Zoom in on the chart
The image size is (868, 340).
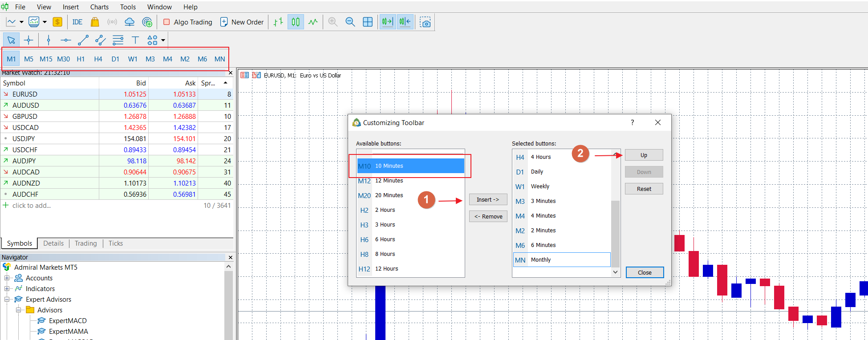click(333, 22)
